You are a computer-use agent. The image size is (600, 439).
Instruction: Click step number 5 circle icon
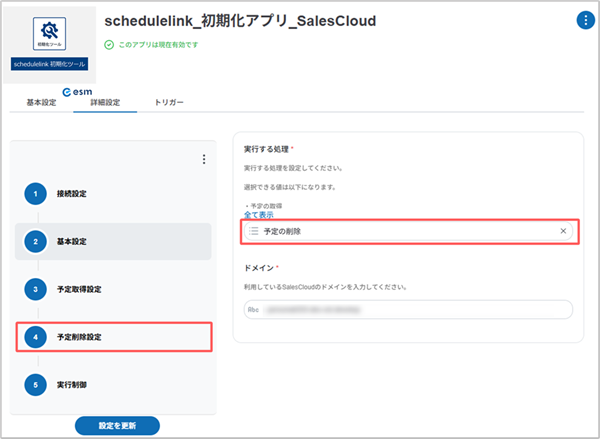tap(35, 385)
